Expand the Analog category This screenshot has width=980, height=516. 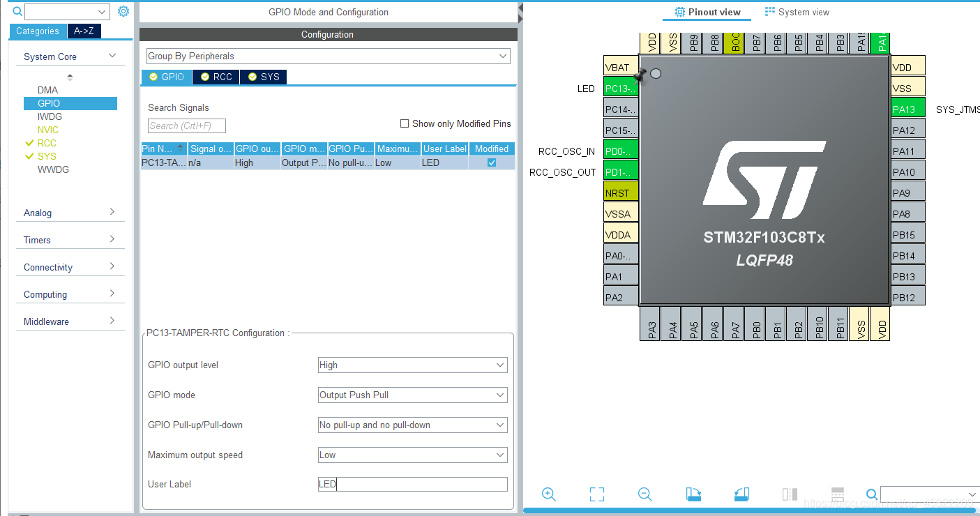point(112,212)
